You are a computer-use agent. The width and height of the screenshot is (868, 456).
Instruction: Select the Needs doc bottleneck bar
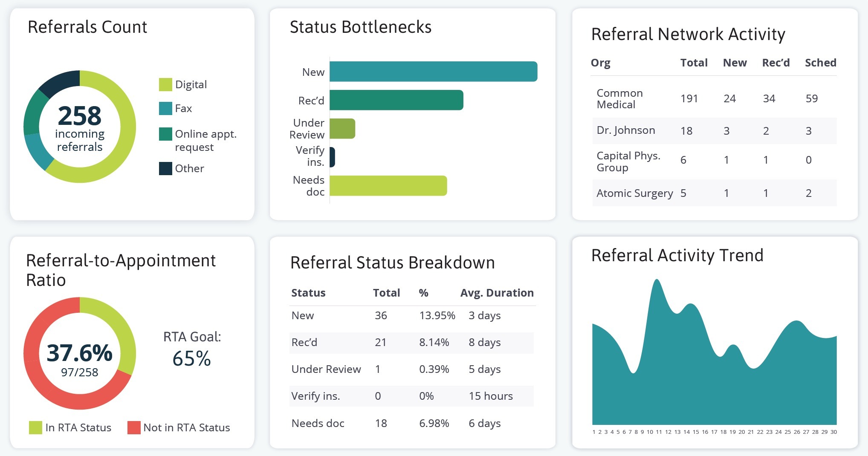tap(388, 186)
